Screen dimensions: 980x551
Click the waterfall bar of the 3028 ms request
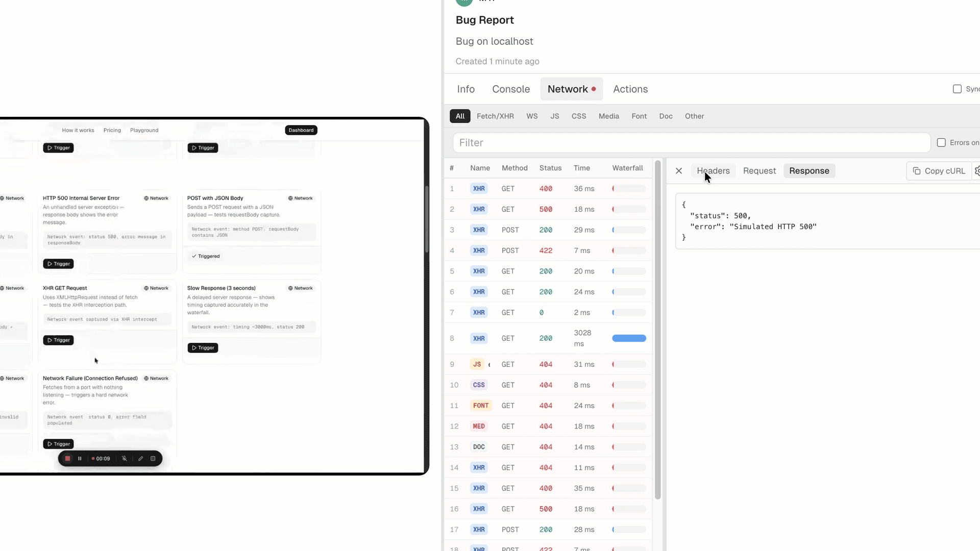[x=629, y=338]
